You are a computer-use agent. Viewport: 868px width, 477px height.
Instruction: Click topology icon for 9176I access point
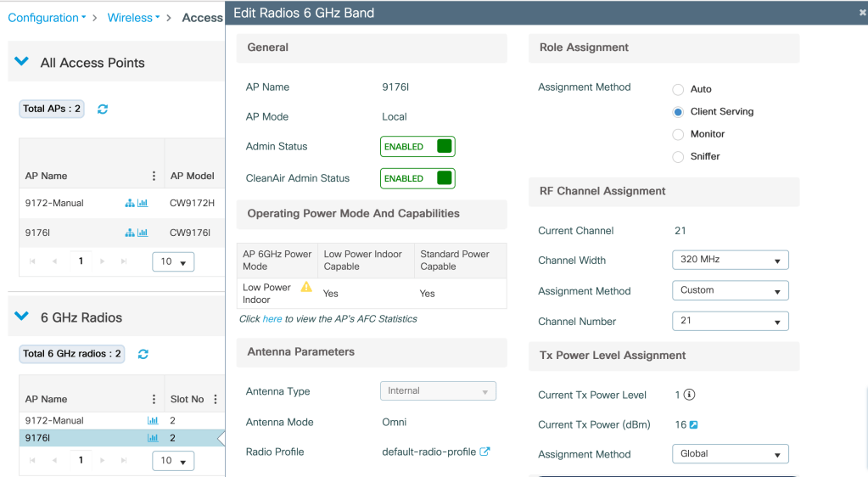(x=130, y=233)
